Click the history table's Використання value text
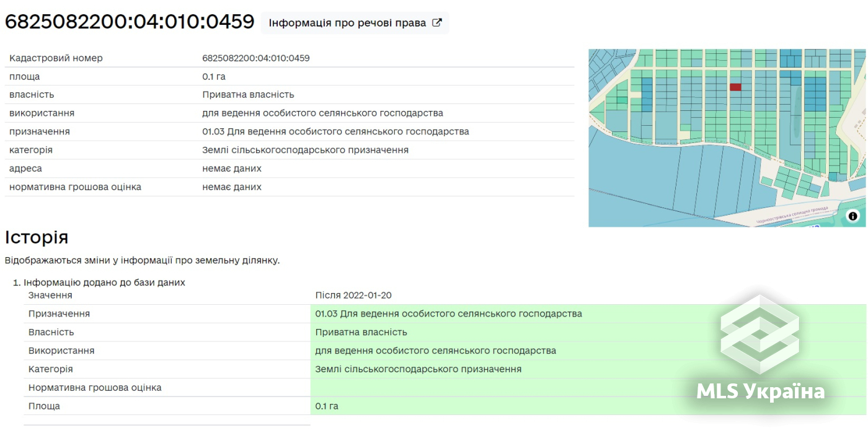This screenshot has height=433, width=868. click(435, 351)
